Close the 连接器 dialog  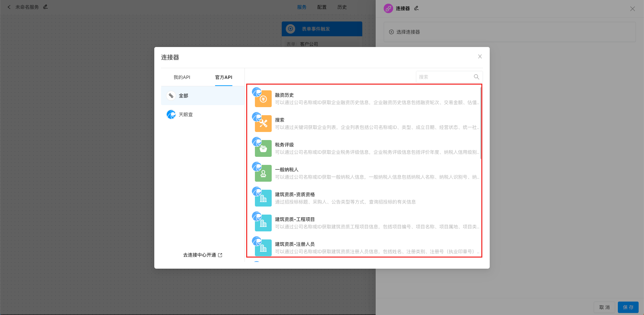480,56
